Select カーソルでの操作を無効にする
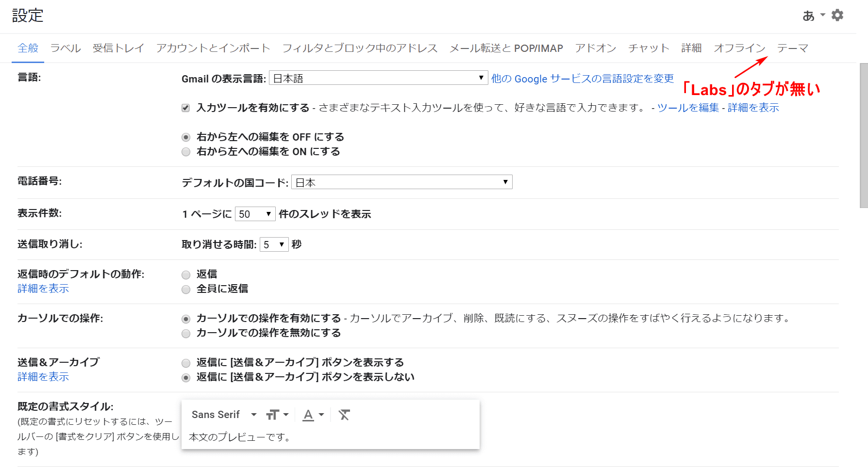The width and height of the screenshot is (868, 467). [185, 334]
